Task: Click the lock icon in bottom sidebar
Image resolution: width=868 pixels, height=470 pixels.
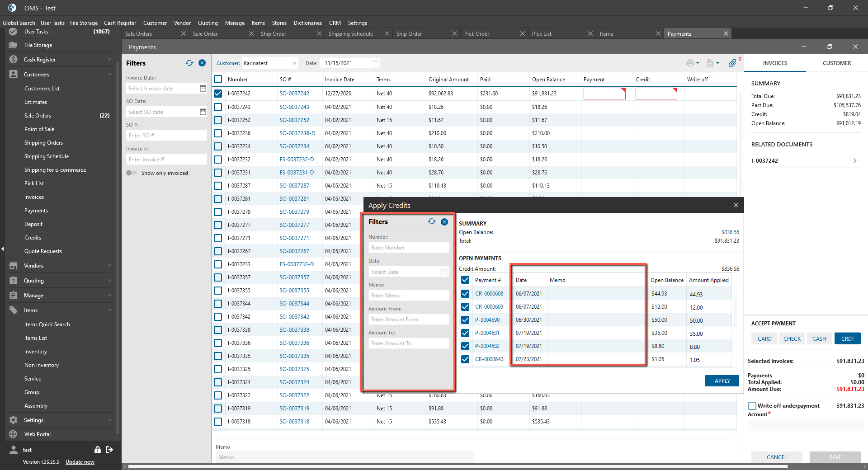Action: [x=97, y=450]
